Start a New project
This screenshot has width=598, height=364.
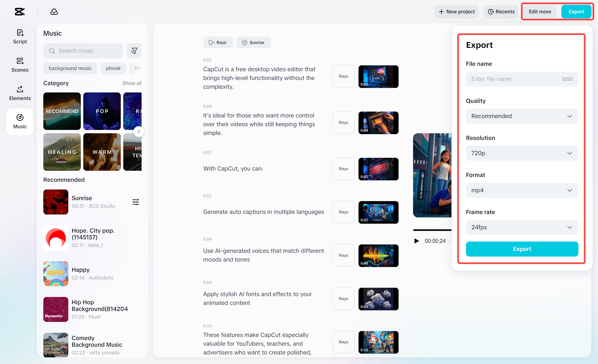456,11
